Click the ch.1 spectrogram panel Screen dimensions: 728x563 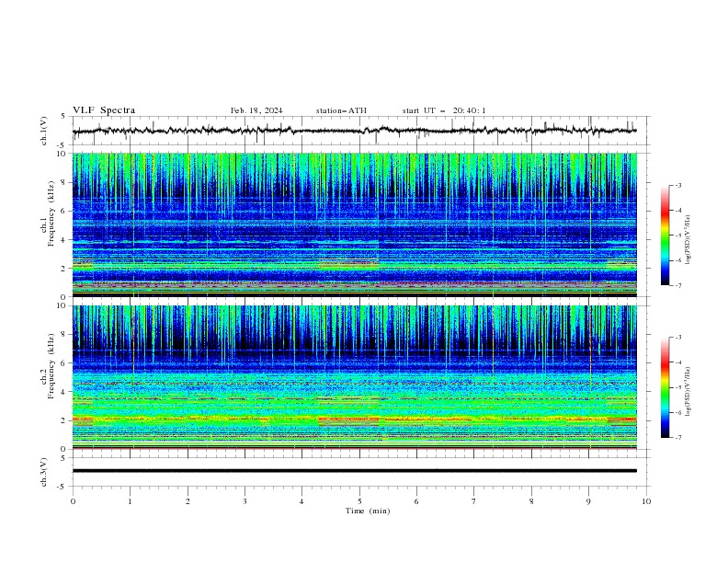click(x=354, y=224)
